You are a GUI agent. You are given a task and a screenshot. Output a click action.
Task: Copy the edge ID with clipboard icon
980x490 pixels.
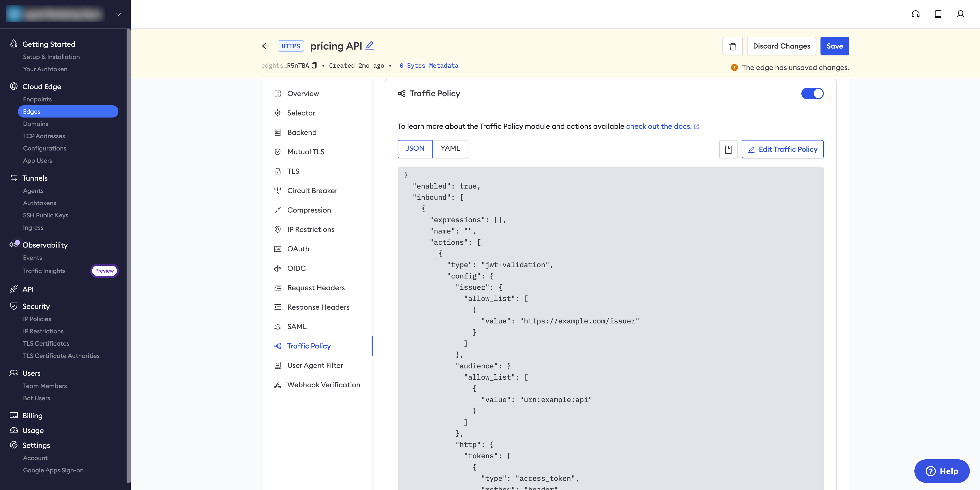pyautogui.click(x=314, y=65)
